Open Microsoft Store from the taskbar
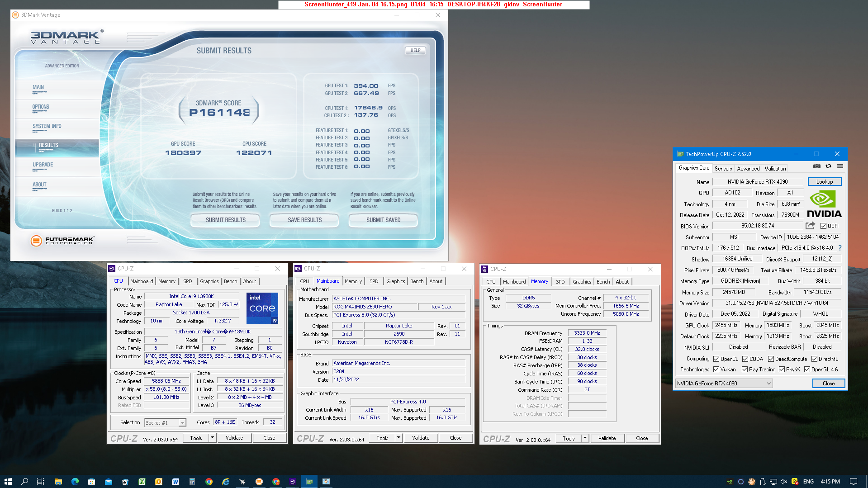868x488 pixels. point(91,482)
